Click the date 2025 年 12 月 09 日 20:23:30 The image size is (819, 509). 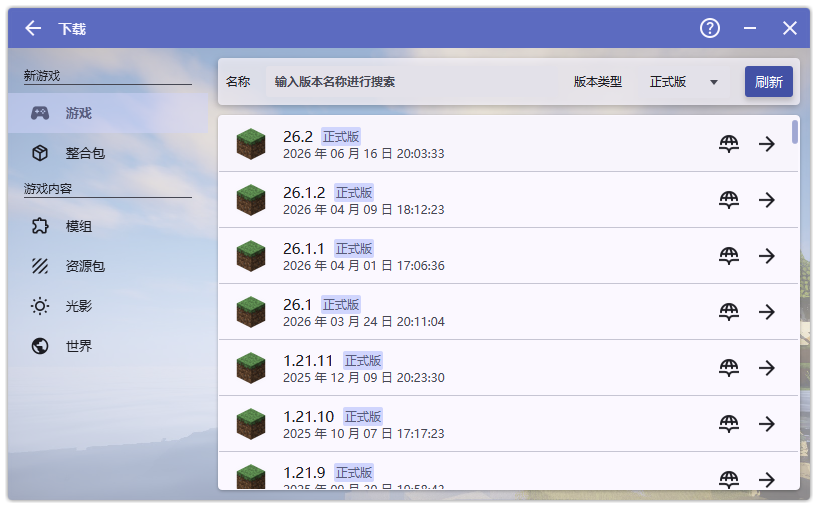click(364, 377)
